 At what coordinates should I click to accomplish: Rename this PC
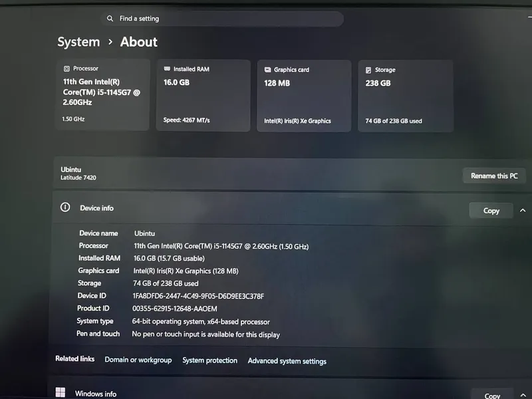click(x=494, y=176)
